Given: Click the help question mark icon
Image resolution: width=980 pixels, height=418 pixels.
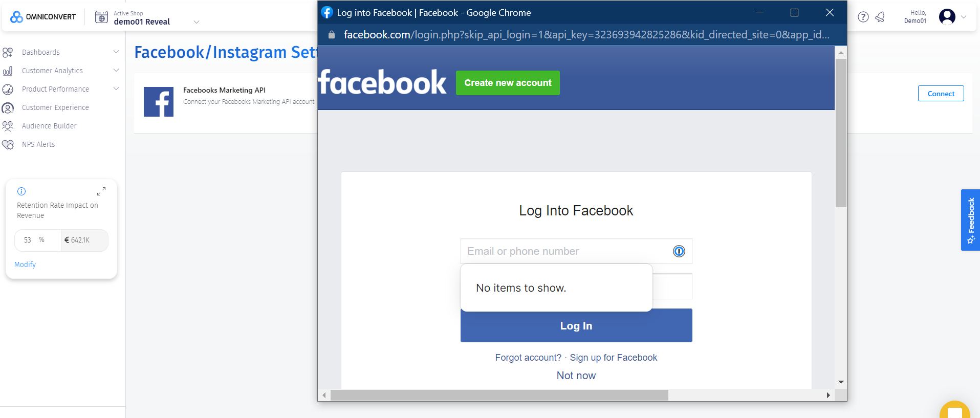Looking at the screenshot, I should tap(863, 17).
